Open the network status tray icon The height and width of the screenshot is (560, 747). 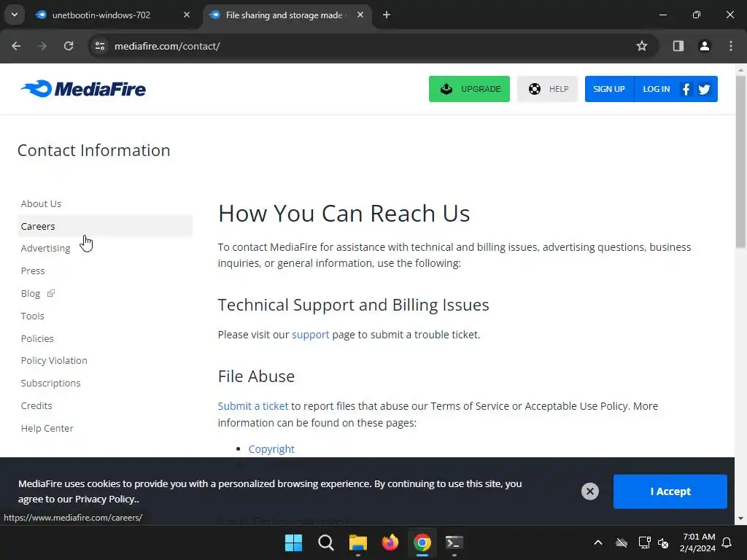coord(644,542)
